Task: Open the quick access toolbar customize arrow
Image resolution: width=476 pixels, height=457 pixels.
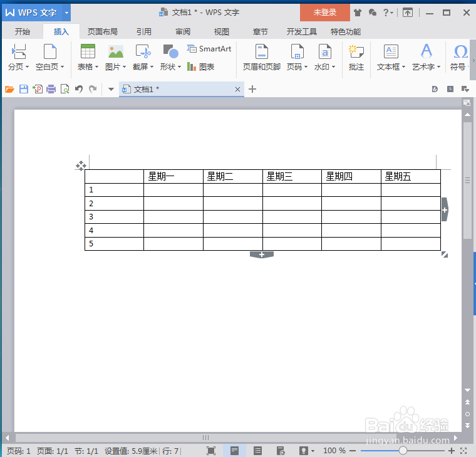Action: [x=111, y=90]
